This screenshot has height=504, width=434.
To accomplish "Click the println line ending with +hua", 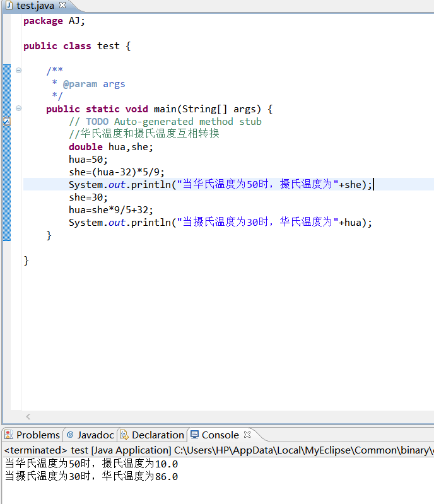I will 221,222.
